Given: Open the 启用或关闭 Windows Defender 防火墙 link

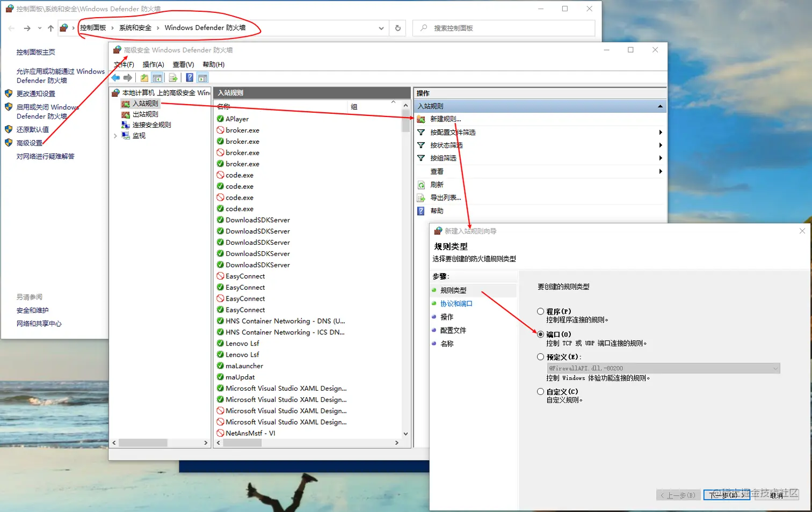Looking at the screenshot, I should (x=47, y=112).
